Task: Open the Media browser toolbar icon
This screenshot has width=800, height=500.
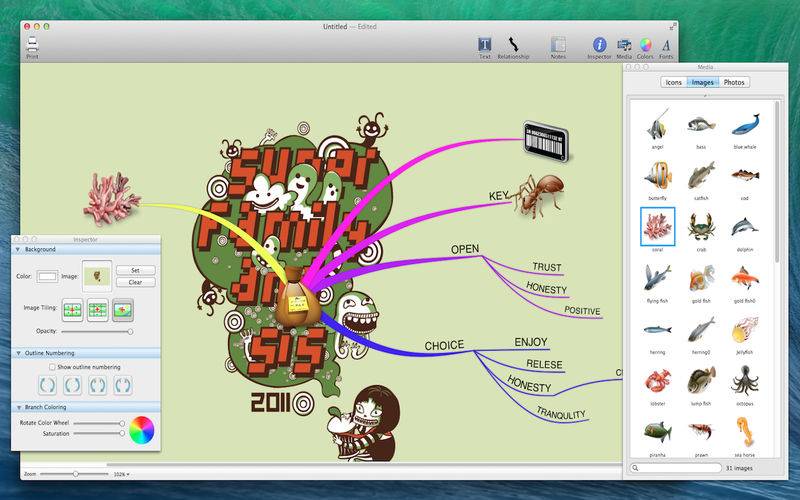Action: coord(623,45)
